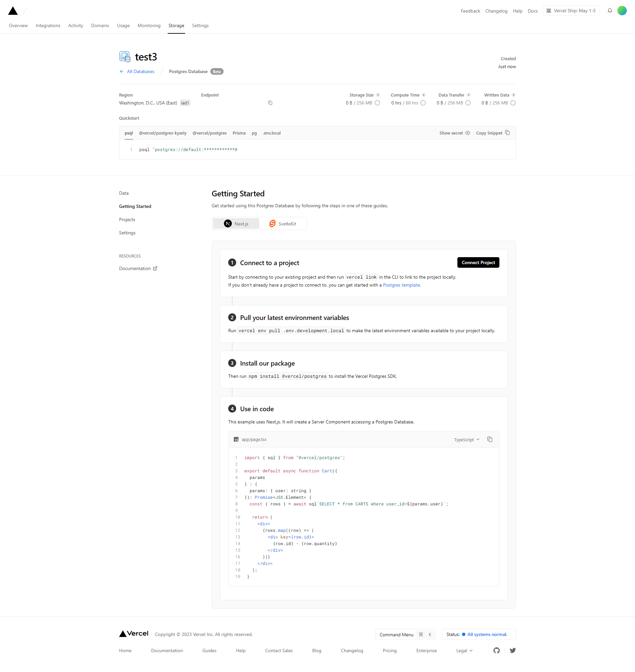
Task: Open Changelog in the header
Action: click(x=496, y=11)
